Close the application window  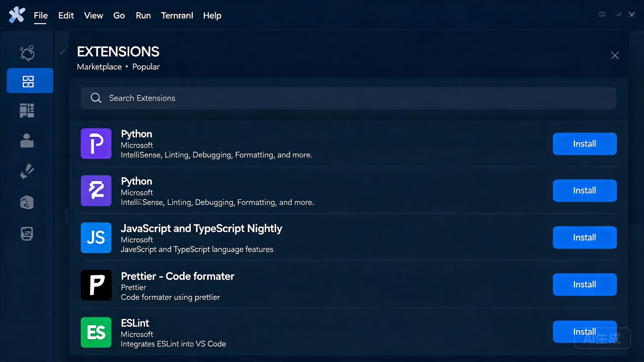(x=632, y=15)
